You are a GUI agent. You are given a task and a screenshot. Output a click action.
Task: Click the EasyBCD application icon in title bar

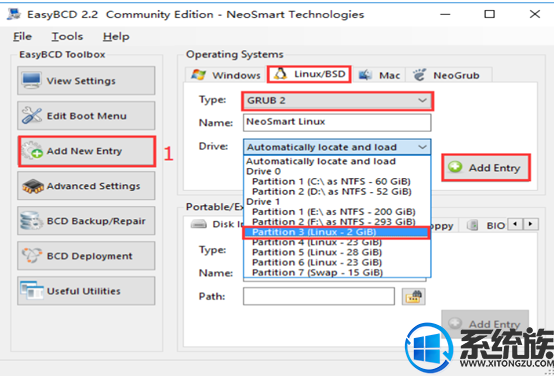(14, 14)
